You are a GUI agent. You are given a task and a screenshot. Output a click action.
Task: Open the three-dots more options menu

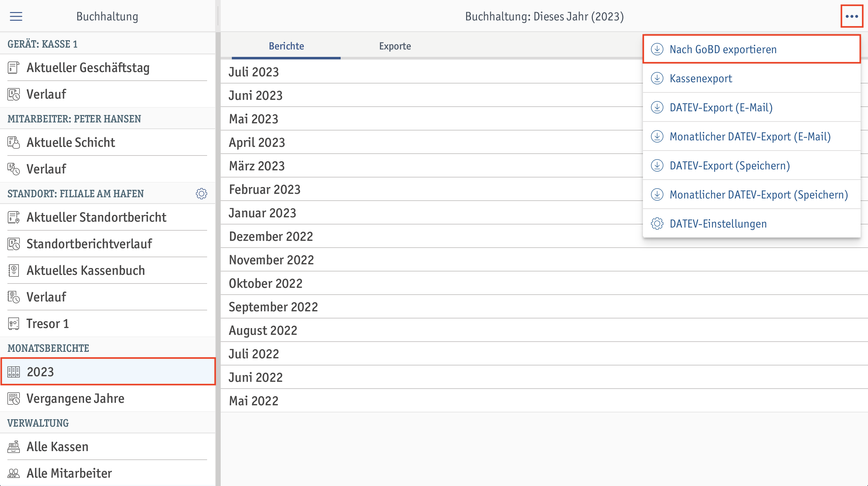coord(852,16)
